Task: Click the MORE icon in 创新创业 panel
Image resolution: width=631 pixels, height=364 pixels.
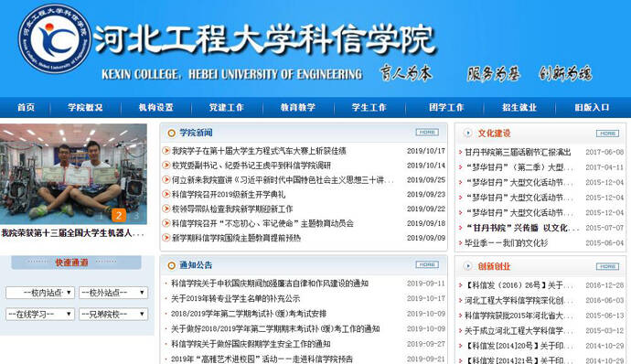Action: (607, 266)
